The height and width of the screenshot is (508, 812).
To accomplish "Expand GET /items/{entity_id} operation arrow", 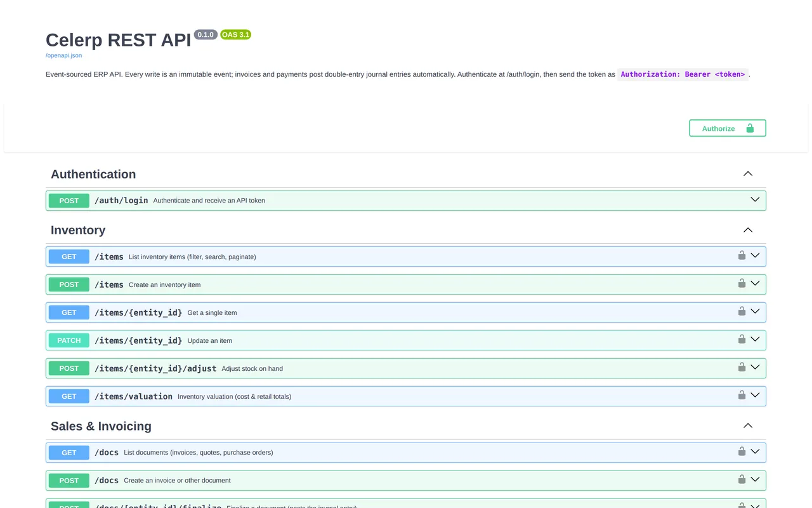I will (755, 311).
